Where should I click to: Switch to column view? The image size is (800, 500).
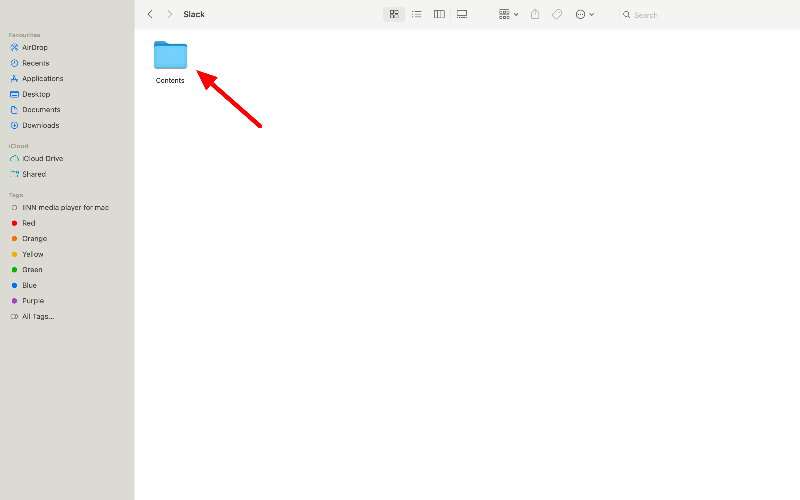[439, 14]
